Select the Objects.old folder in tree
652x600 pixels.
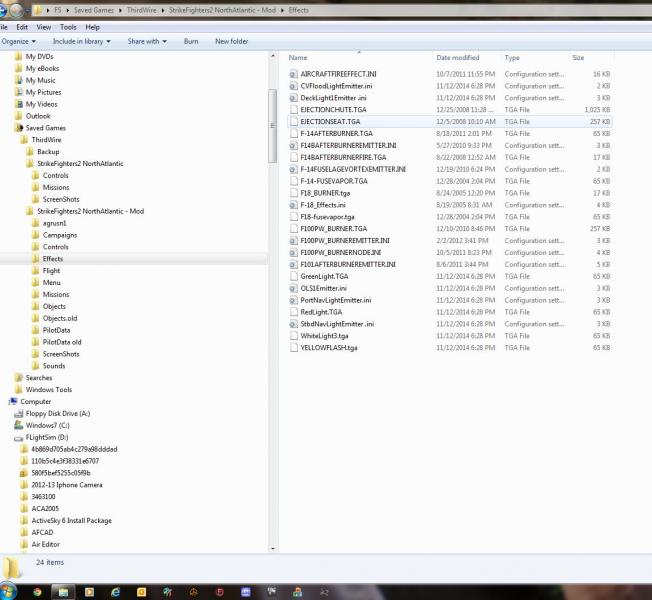point(60,318)
